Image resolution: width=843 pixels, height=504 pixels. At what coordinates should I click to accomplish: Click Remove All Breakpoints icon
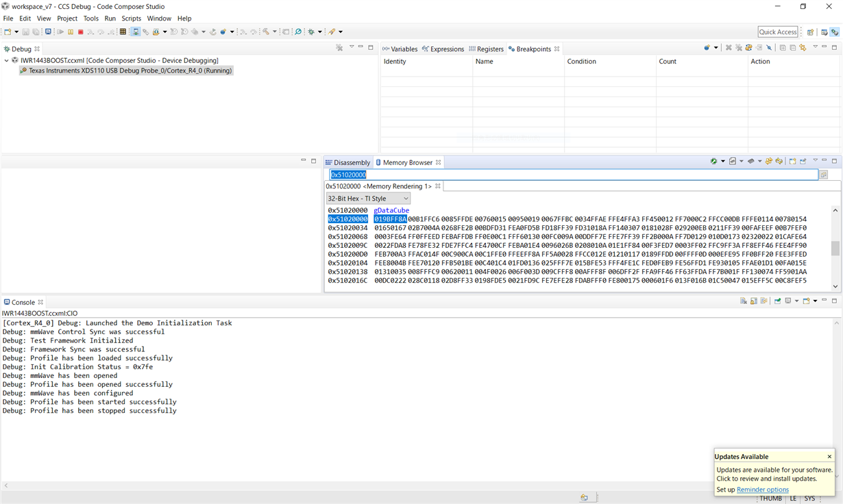(x=739, y=47)
